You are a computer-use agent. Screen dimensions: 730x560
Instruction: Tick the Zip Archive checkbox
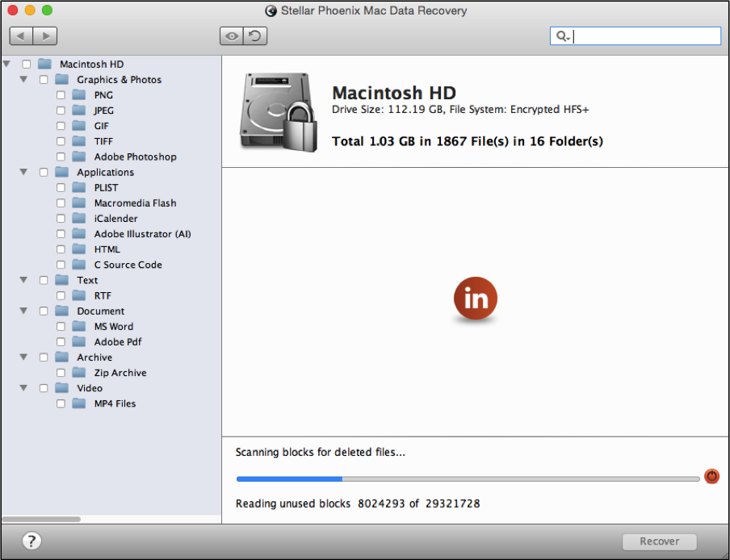point(61,373)
